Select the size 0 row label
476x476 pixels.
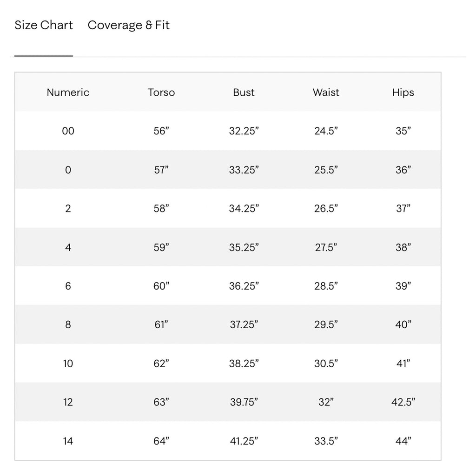point(68,170)
